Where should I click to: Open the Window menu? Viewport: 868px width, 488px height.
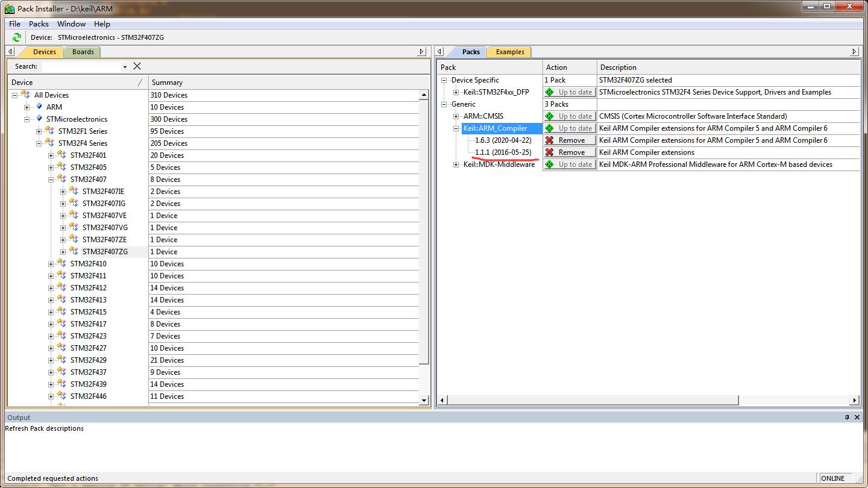pos(71,23)
